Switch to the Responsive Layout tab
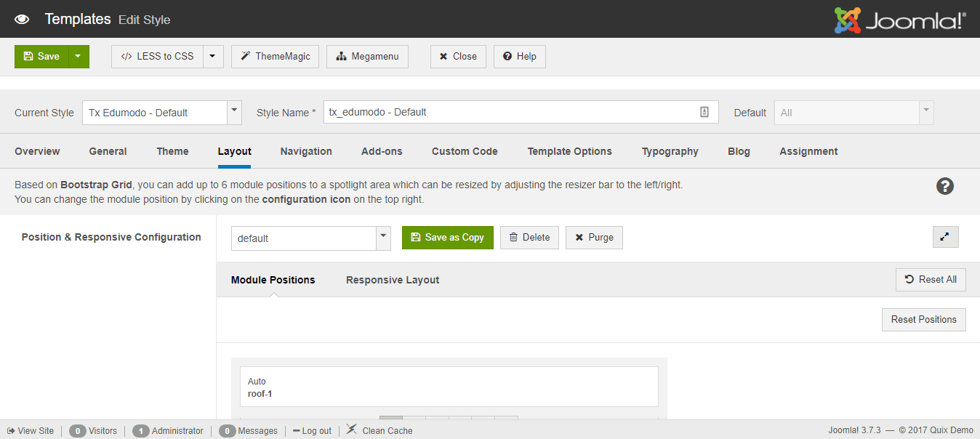The width and height of the screenshot is (980, 439). tap(392, 279)
